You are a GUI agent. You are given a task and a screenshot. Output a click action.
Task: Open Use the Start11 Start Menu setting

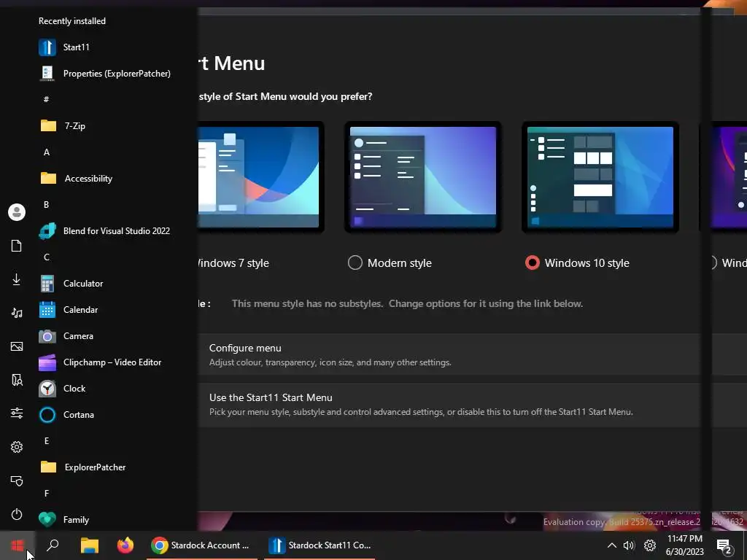[x=449, y=404]
